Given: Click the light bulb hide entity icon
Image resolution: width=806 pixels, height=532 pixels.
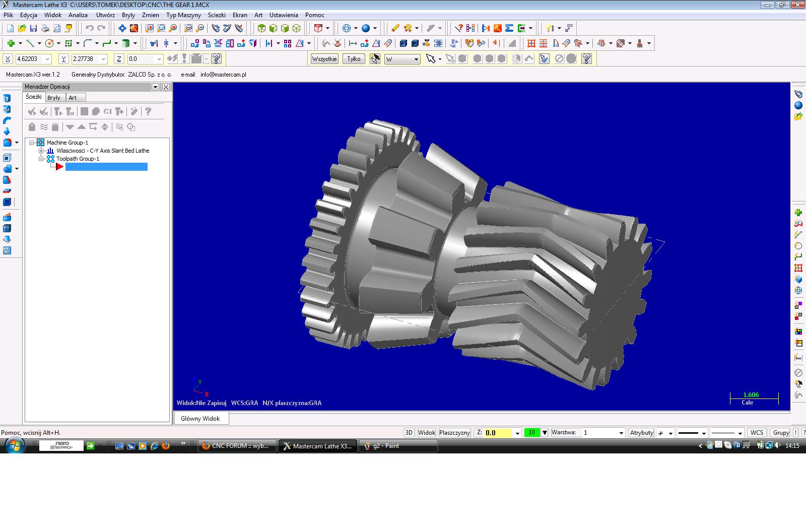Looking at the screenshot, I should click(550, 28).
